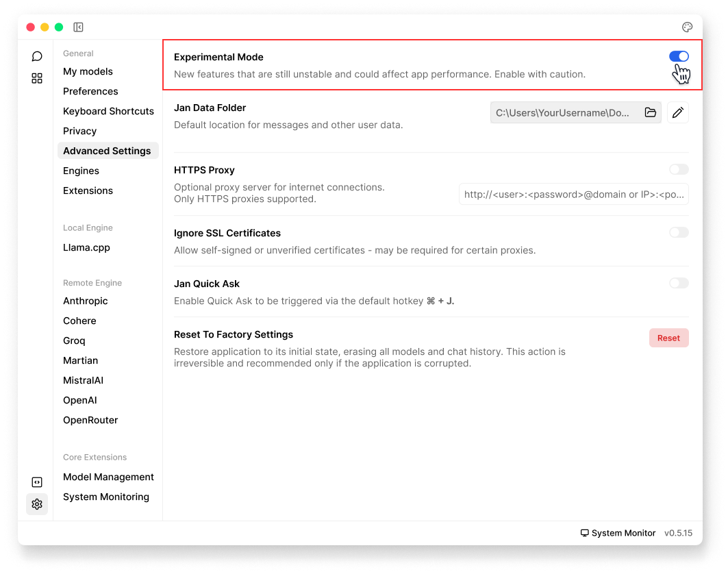Open the Llama.cpp engine settings
The width and height of the screenshot is (728, 574).
[86, 247]
